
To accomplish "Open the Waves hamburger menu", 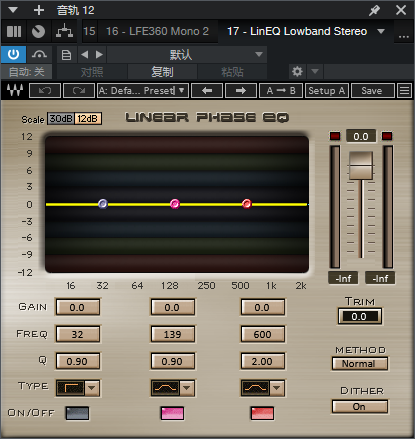I will (405, 90).
